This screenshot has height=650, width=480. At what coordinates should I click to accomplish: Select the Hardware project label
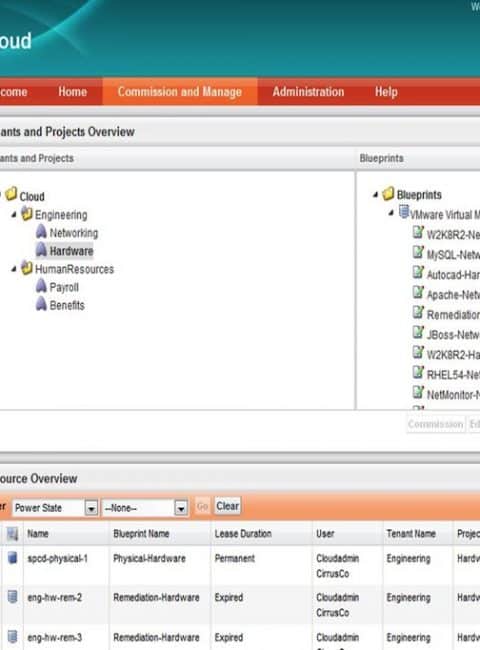(x=71, y=251)
